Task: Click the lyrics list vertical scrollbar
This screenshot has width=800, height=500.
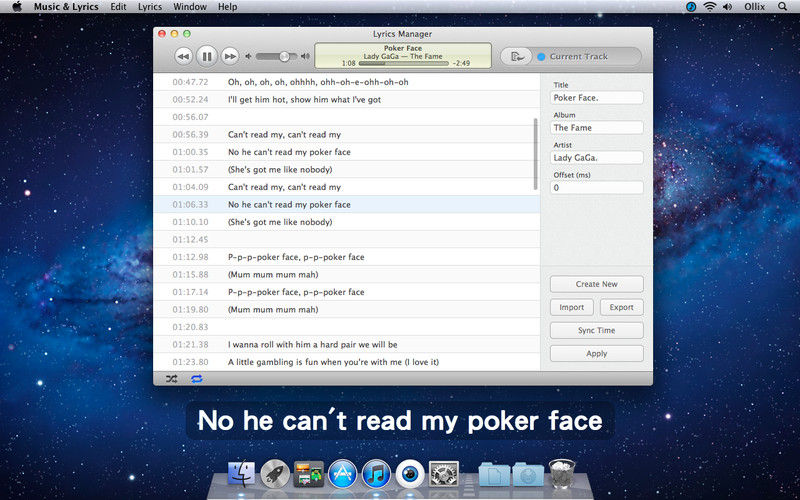Action: pos(536,154)
